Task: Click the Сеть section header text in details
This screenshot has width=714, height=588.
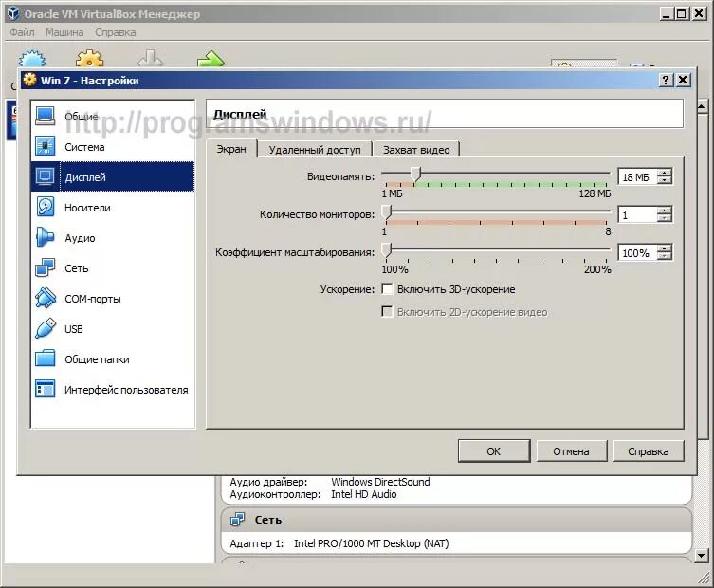Action: pyautogui.click(x=268, y=520)
